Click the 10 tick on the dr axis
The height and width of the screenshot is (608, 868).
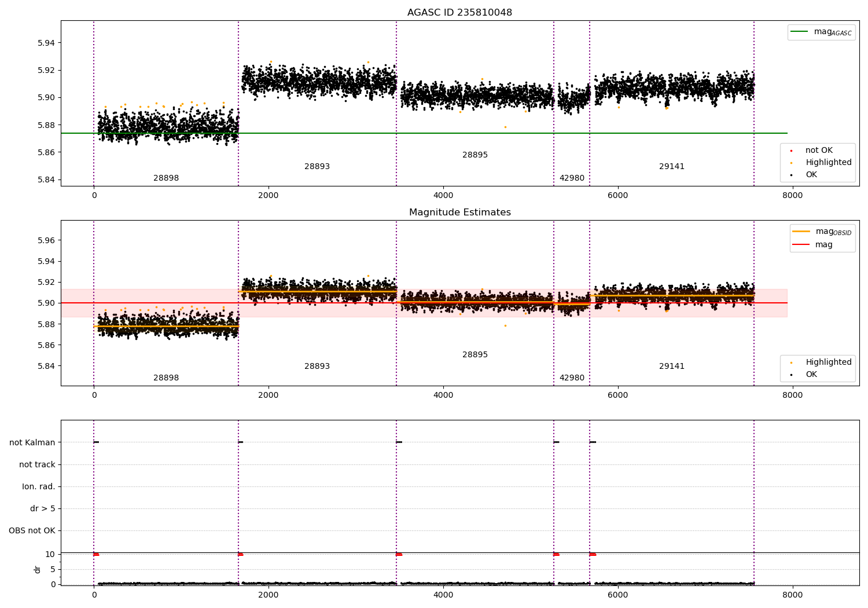50,554
